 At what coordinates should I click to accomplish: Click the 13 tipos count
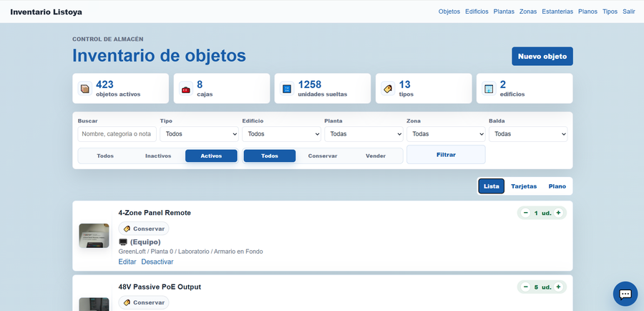[404, 85]
